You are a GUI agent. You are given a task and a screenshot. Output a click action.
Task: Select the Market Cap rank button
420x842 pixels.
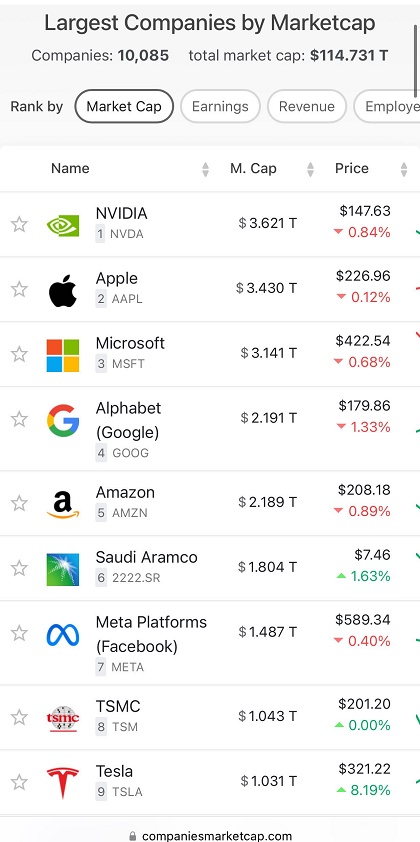(x=124, y=106)
